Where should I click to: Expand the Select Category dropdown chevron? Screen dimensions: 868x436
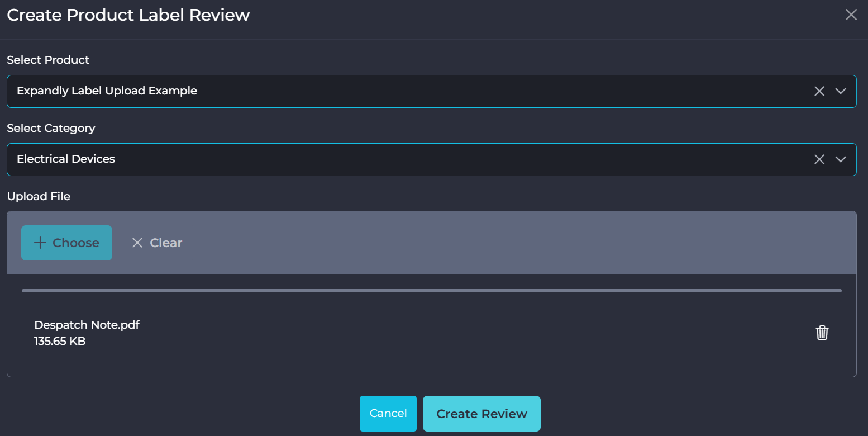[x=841, y=159]
